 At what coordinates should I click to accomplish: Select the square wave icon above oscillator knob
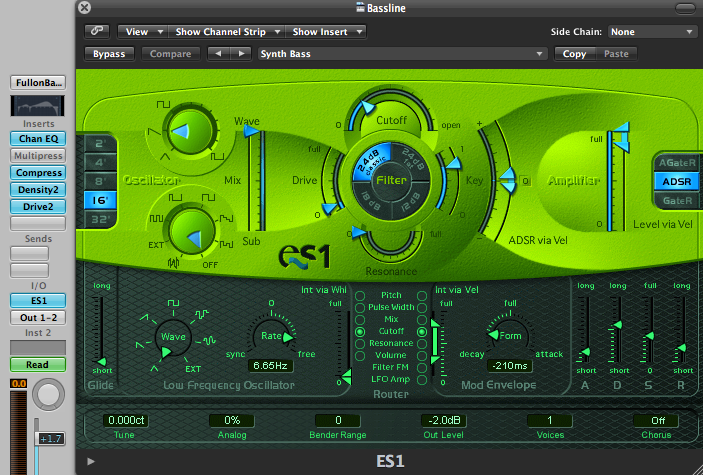point(163,104)
